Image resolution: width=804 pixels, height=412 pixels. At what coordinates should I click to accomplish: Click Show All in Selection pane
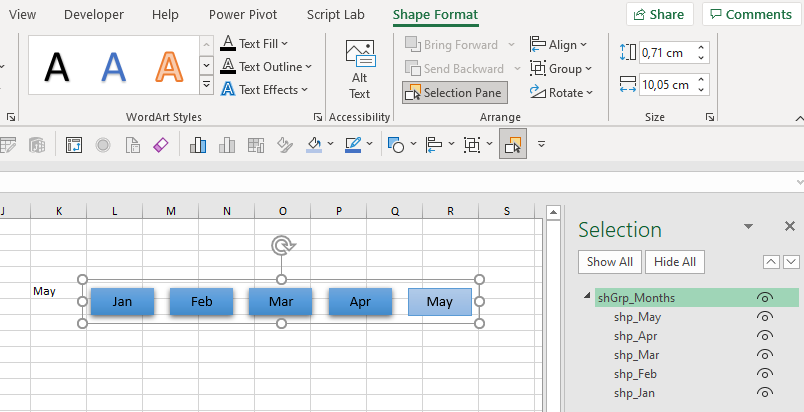click(x=610, y=262)
